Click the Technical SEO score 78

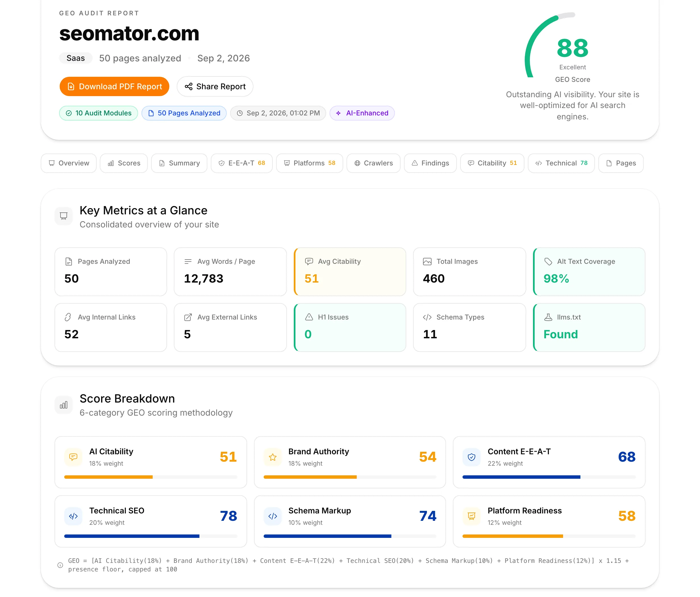[228, 516]
